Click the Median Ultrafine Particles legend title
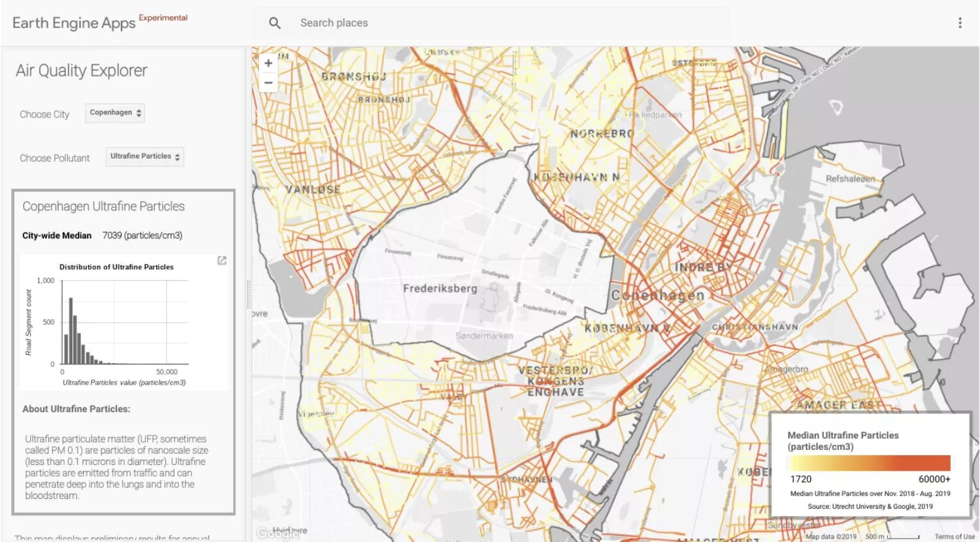The height and width of the screenshot is (542, 980). click(x=843, y=441)
